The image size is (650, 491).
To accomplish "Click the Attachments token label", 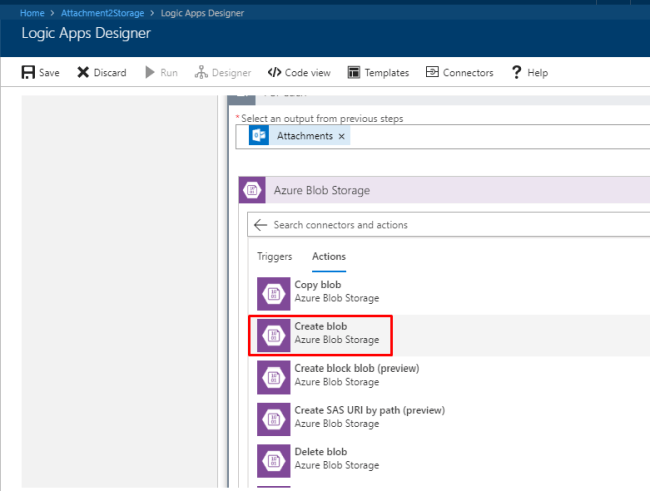I will click(305, 136).
